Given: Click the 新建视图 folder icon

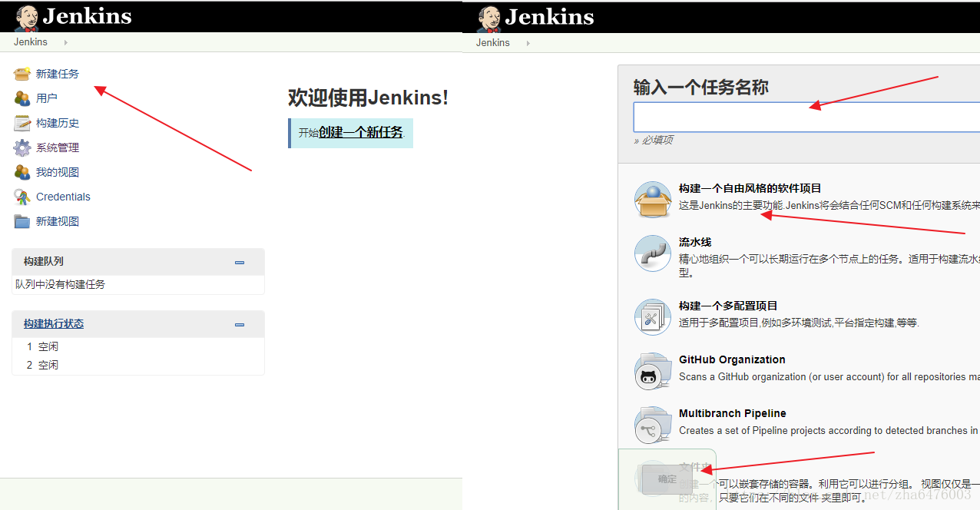Looking at the screenshot, I should (22, 221).
